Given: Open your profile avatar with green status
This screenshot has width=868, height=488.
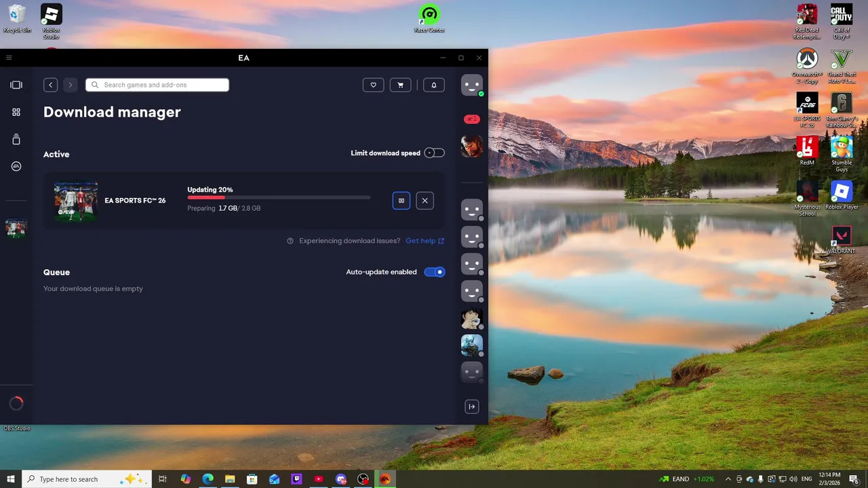Looking at the screenshot, I should (x=472, y=85).
